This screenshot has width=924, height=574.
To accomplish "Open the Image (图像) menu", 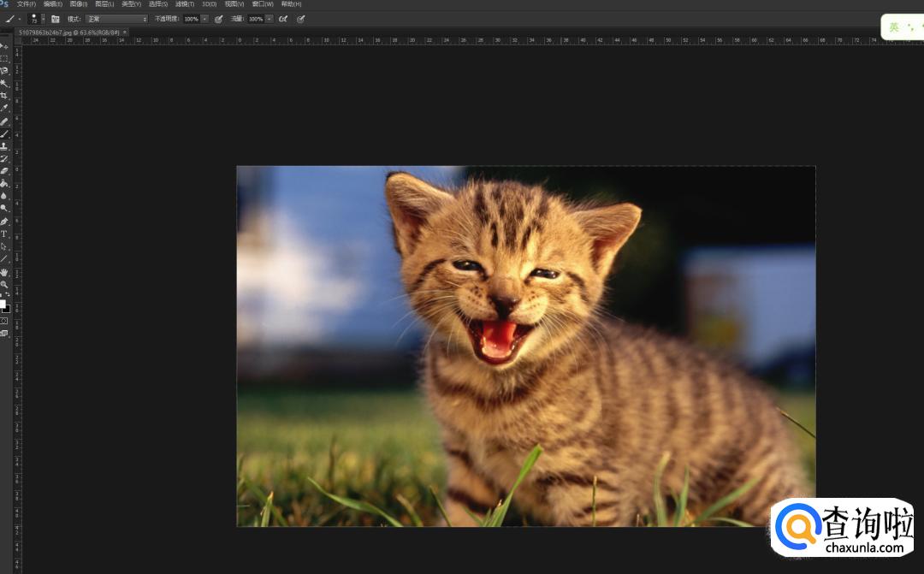I will tap(80, 4).
